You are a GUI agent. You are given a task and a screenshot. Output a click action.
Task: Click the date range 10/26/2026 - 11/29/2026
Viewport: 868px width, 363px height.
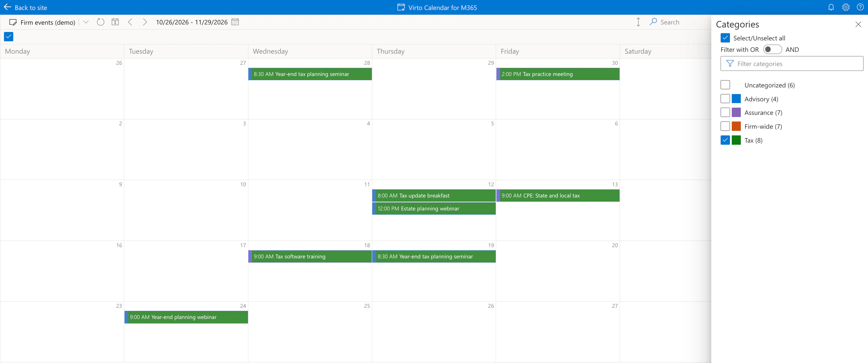[192, 22]
